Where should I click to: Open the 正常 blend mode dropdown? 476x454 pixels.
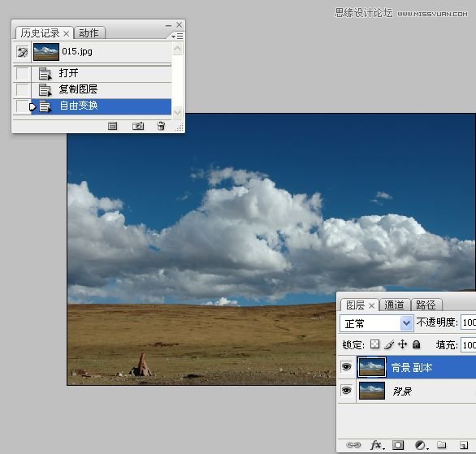click(x=376, y=323)
